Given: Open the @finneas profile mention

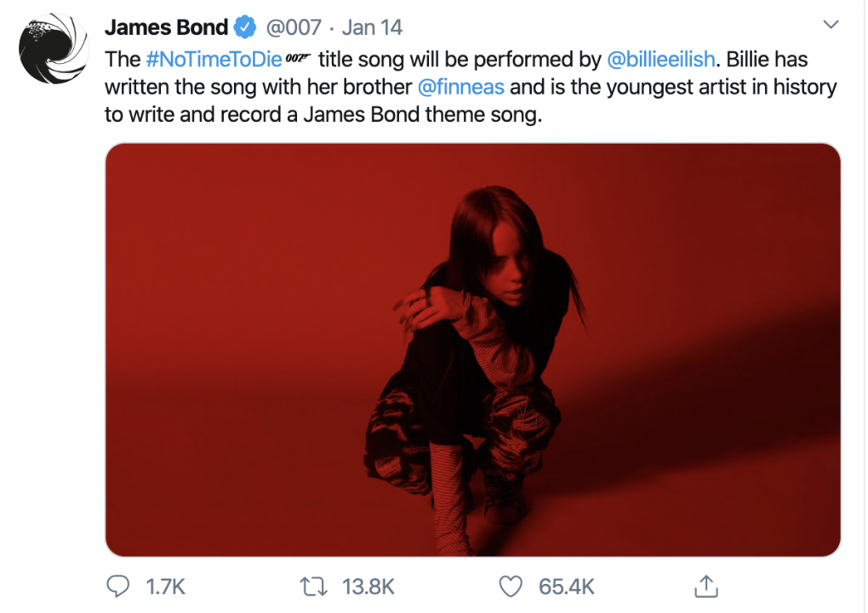Looking at the screenshot, I should coord(460,87).
